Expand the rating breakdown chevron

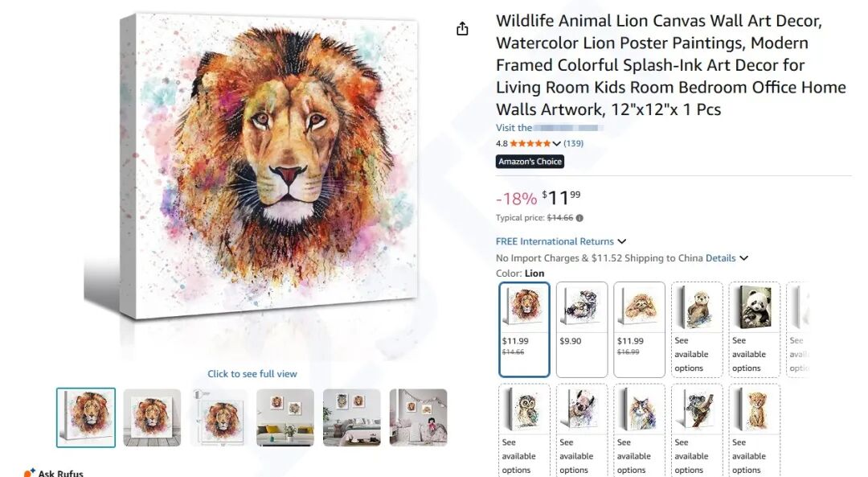click(556, 144)
